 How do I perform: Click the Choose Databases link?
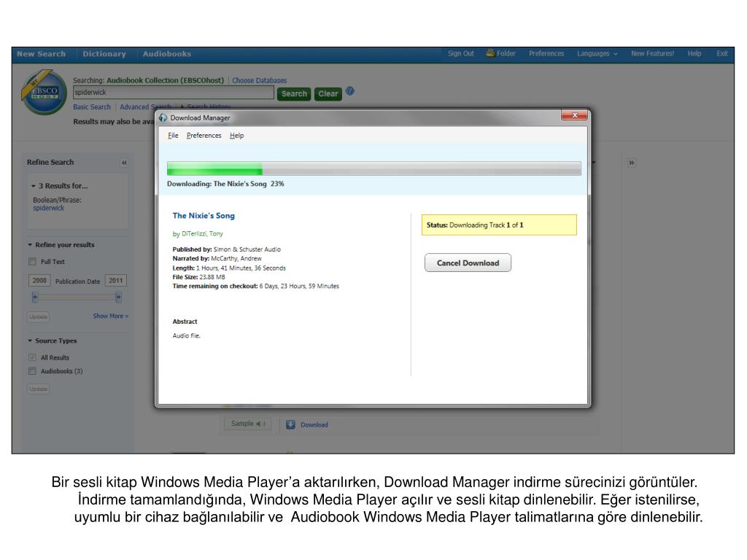click(259, 80)
